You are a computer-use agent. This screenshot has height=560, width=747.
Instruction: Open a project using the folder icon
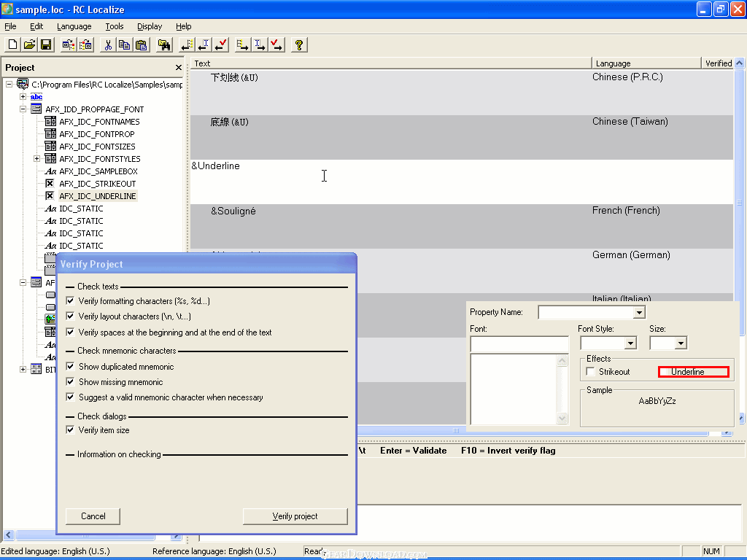(29, 44)
